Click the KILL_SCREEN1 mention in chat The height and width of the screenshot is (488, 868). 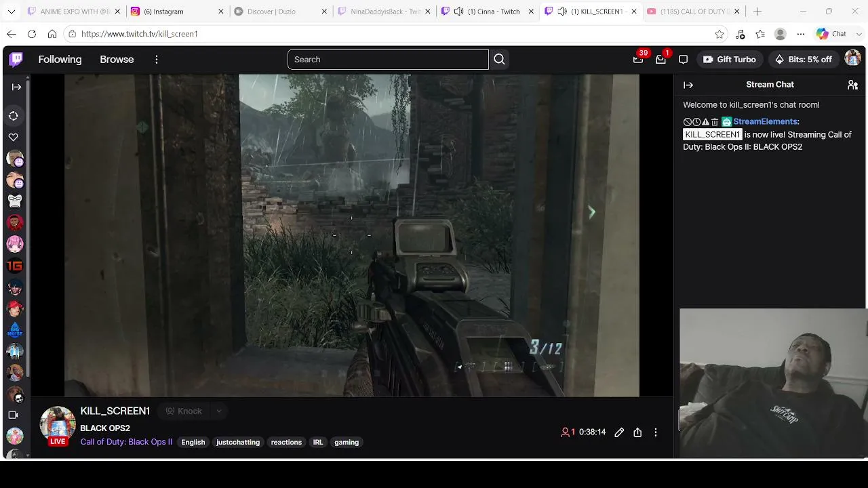click(x=712, y=135)
